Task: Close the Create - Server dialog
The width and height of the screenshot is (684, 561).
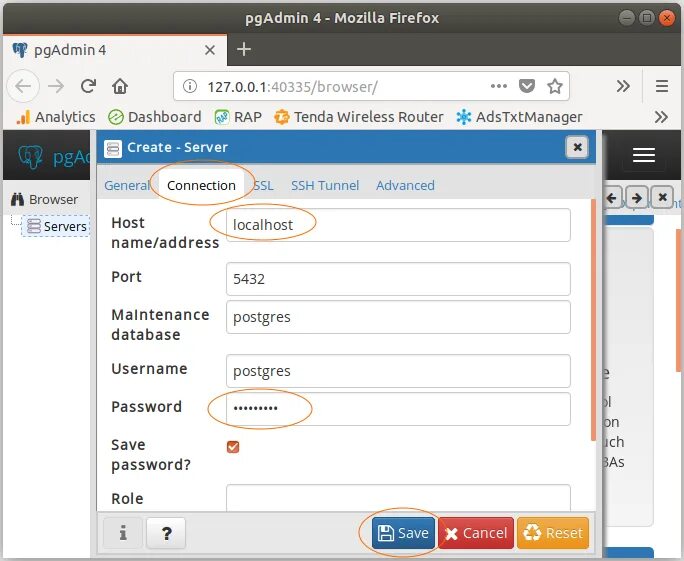Action: click(x=577, y=147)
